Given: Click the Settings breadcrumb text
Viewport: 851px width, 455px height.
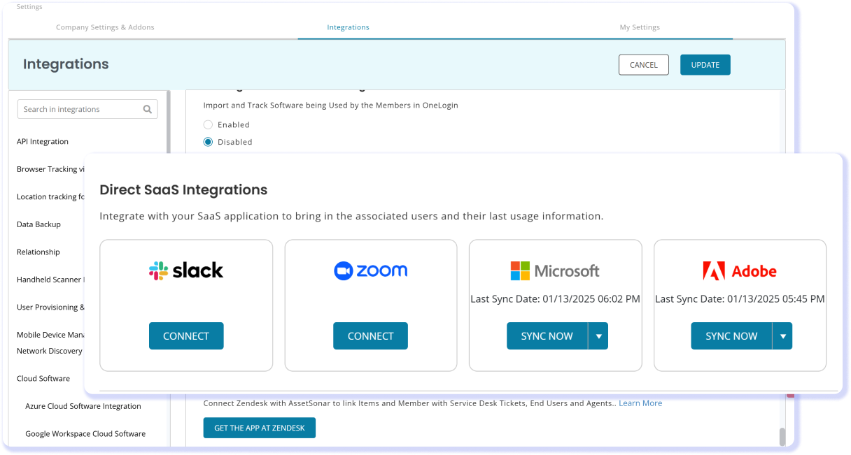Looking at the screenshot, I should pyautogui.click(x=29, y=7).
